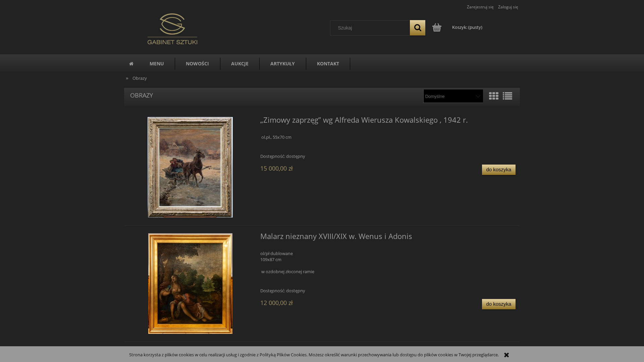Open the Domyślne sorting dropdown
Viewport: 644px width, 362px height.
[453, 96]
